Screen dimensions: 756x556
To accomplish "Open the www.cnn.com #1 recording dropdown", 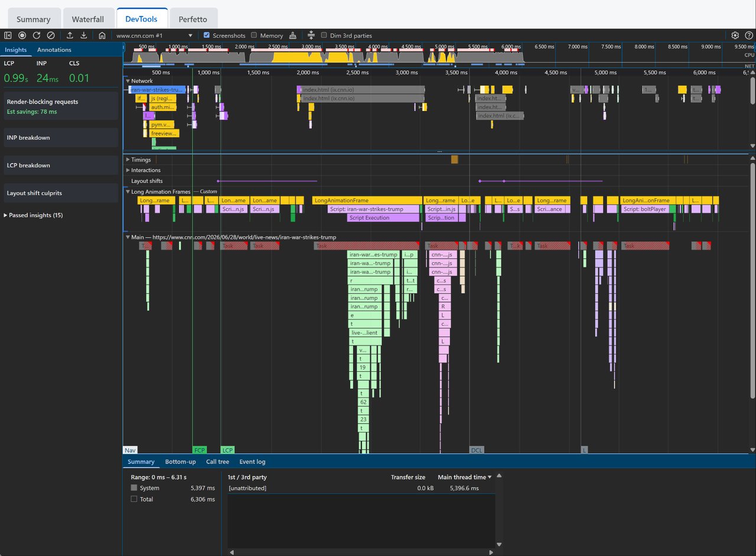I will [x=155, y=35].
